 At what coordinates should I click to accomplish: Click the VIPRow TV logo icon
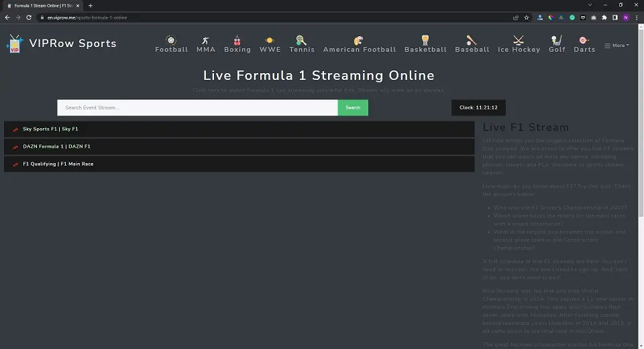[x=14, y=44]
